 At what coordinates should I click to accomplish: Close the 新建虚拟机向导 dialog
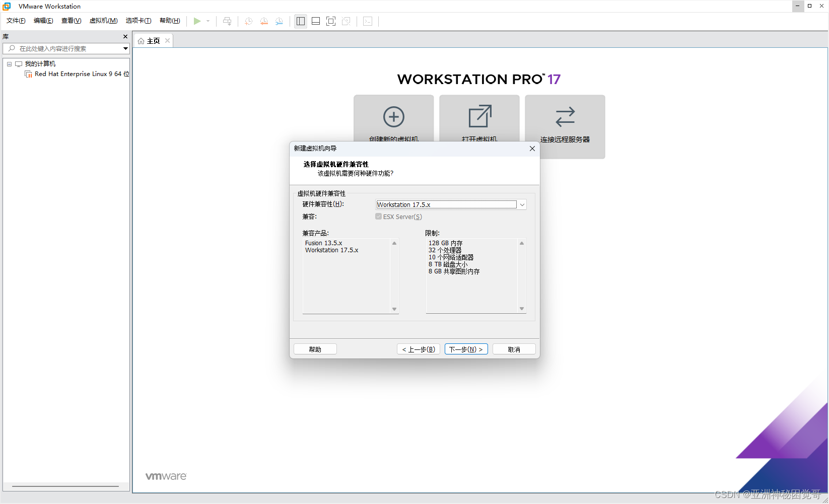click(532, 149)
